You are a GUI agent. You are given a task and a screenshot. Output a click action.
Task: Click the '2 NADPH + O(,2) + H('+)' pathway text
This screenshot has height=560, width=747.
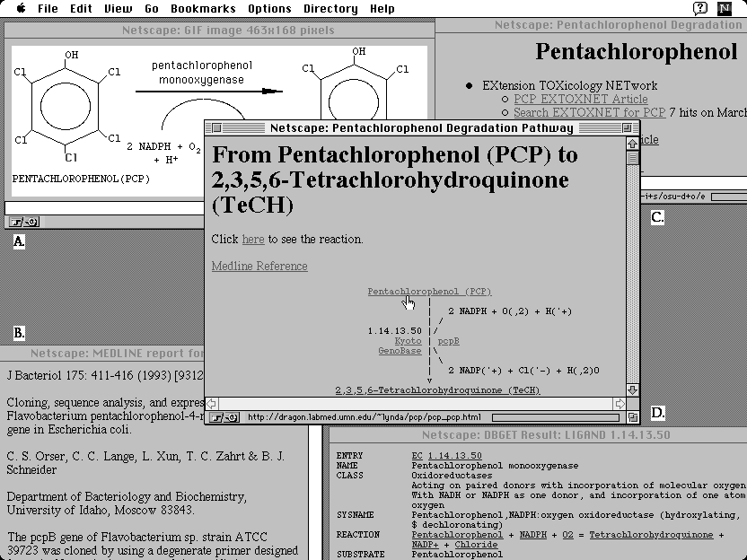[x=510, y=311]
